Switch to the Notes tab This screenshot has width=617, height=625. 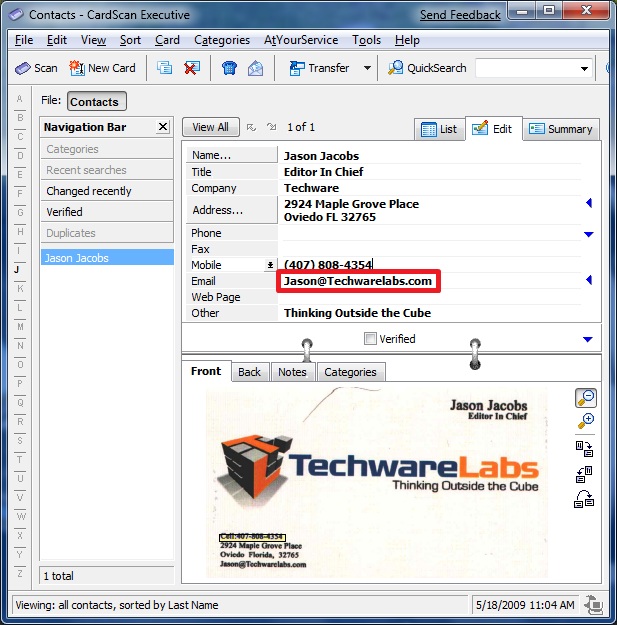292,372
